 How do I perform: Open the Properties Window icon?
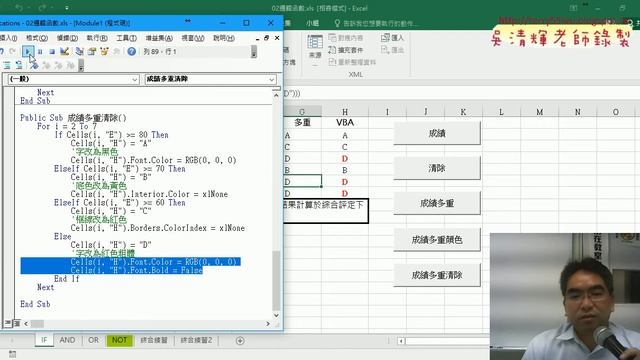pos(92,51)
